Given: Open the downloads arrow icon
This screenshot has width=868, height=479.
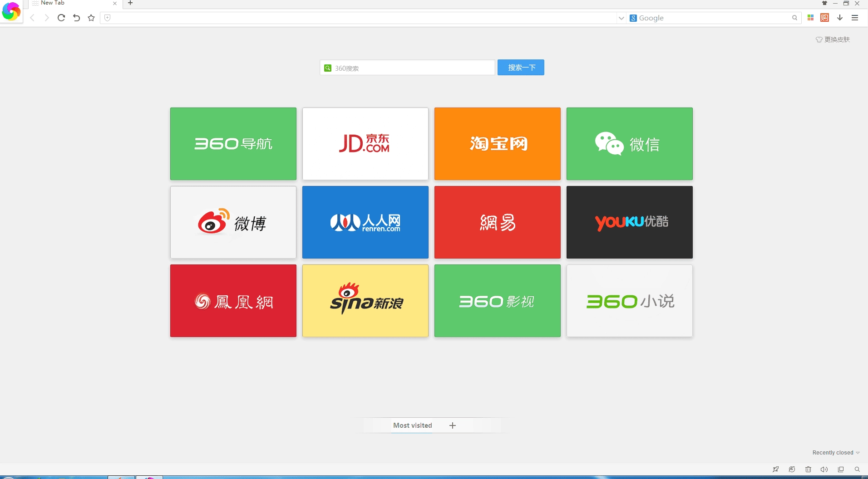Looking at the screenshot, I should 840,18.
